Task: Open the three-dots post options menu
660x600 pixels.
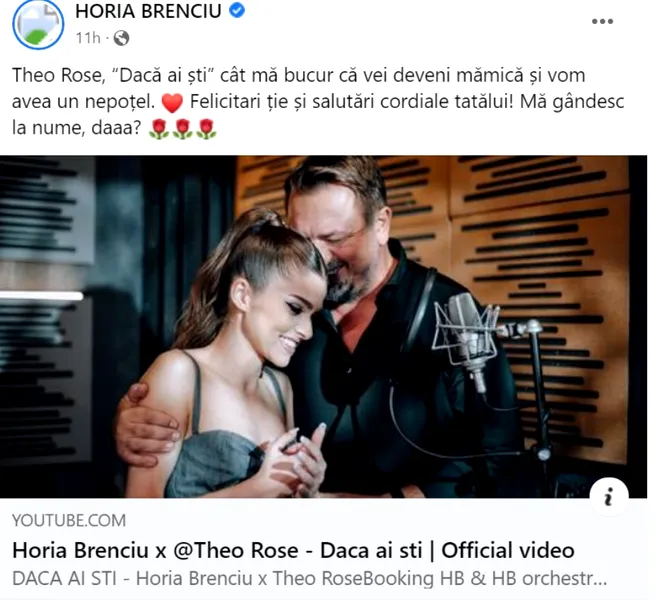Action: (602, 21)
